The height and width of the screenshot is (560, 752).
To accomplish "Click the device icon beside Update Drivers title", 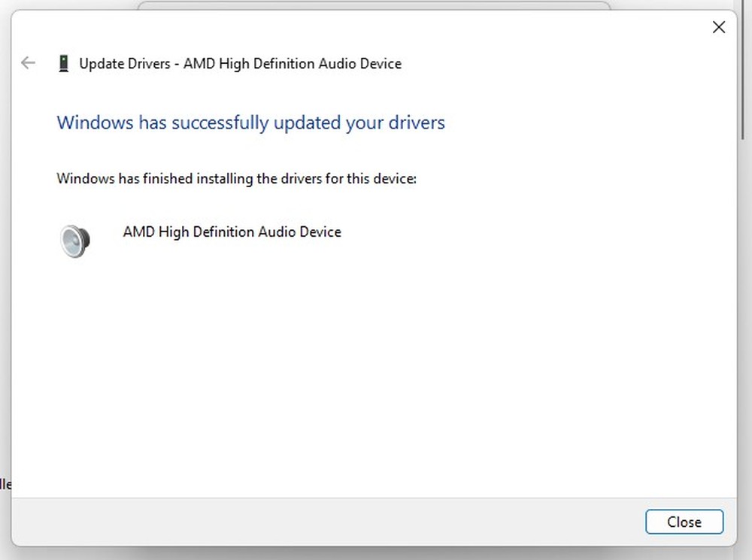I will (63, 63).
